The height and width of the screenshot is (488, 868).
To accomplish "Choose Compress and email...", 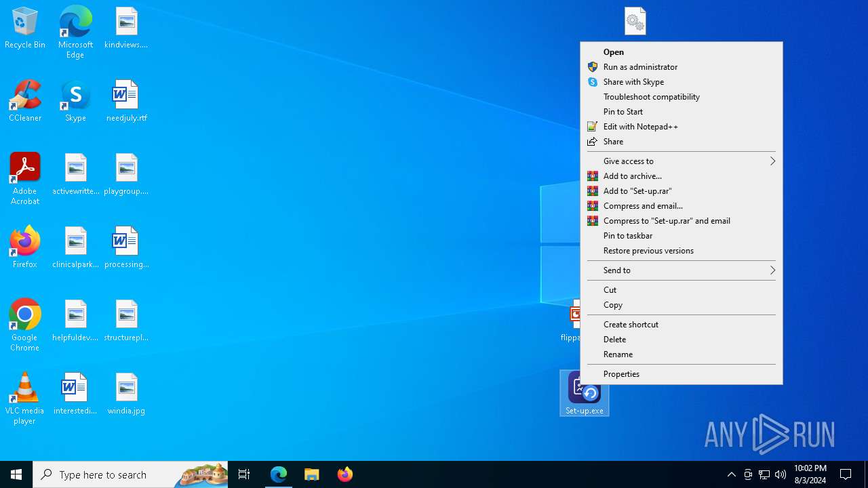I will (682, 206).
